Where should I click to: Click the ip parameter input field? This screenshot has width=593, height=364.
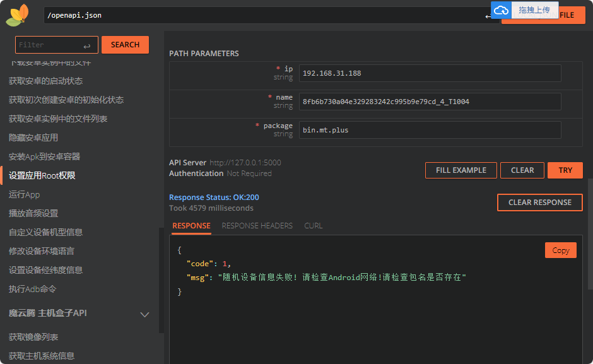click(429, 73)
